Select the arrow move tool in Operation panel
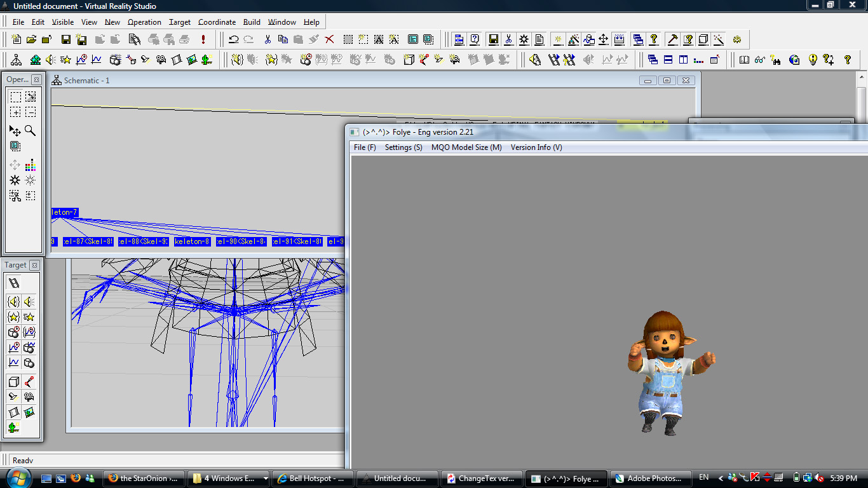 point(15,130)
